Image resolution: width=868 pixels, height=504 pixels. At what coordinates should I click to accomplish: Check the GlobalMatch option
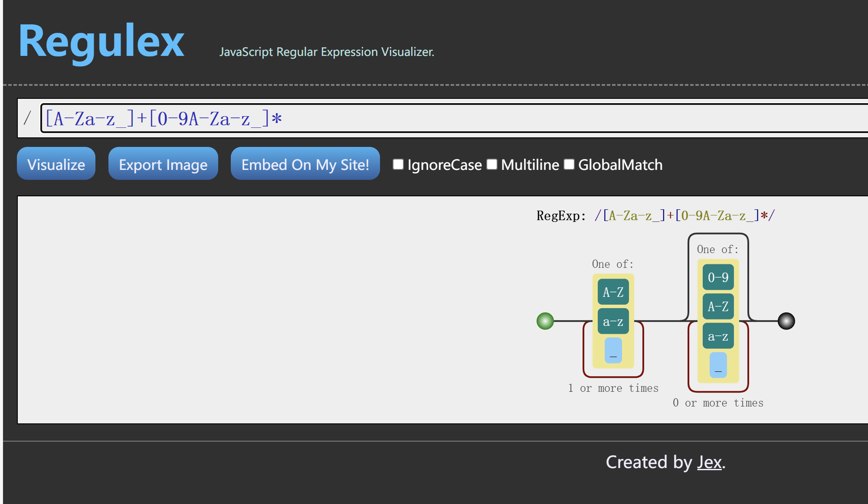pos(569,164)
